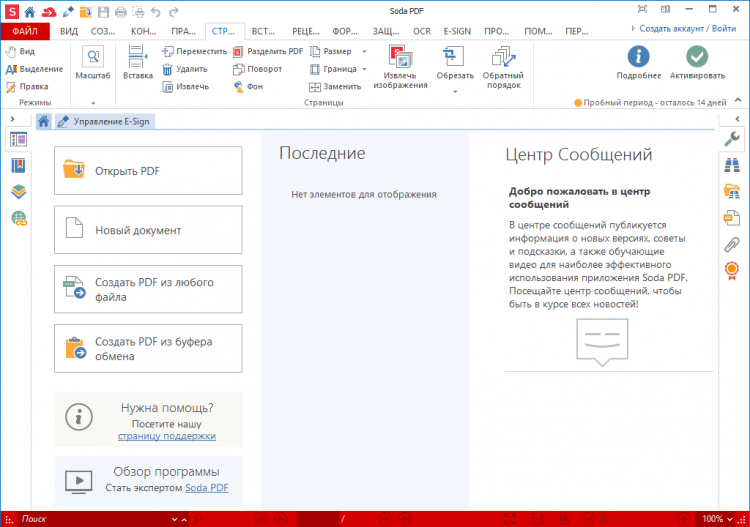Open the bookmarks panel in left sidebar
Viewport: 750px width, 527px height.
pos(18,166)
